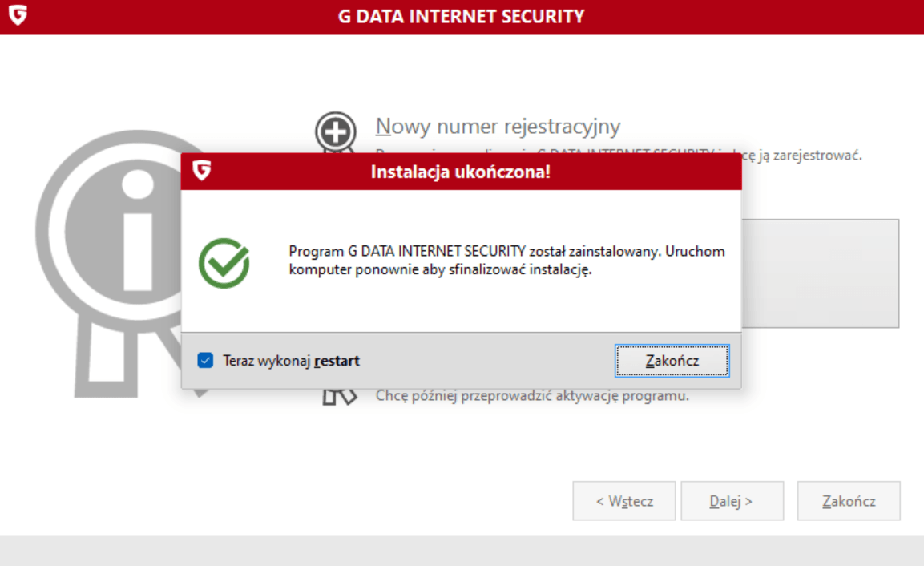
Task: Click the wizard's bottom-right Zakończ button
Action: pos(849,501)
